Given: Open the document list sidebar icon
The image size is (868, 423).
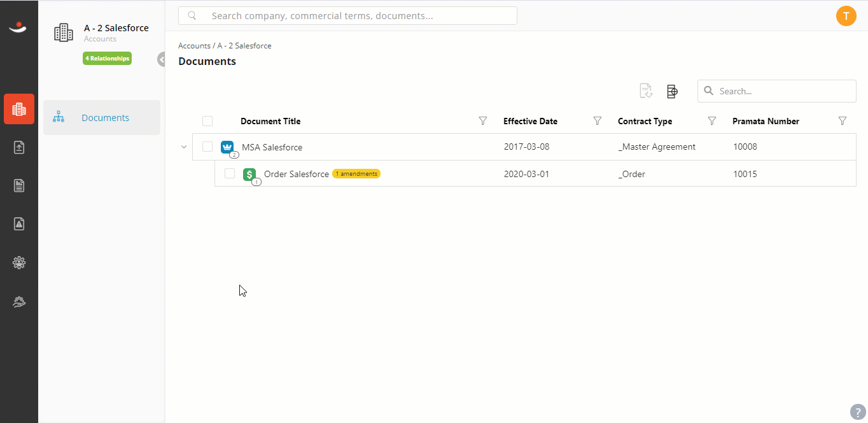Looking at the screenshot, I should (19, 185).
